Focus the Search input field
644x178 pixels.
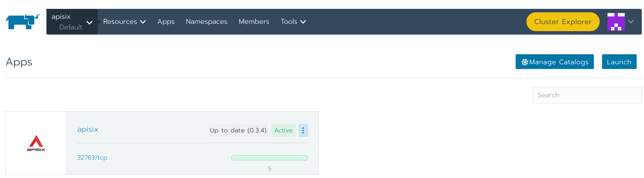[587, 95]
